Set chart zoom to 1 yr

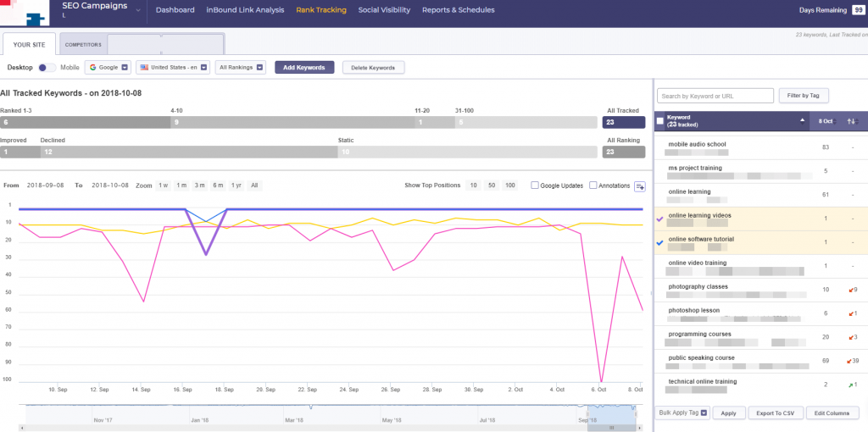point(236,186)
